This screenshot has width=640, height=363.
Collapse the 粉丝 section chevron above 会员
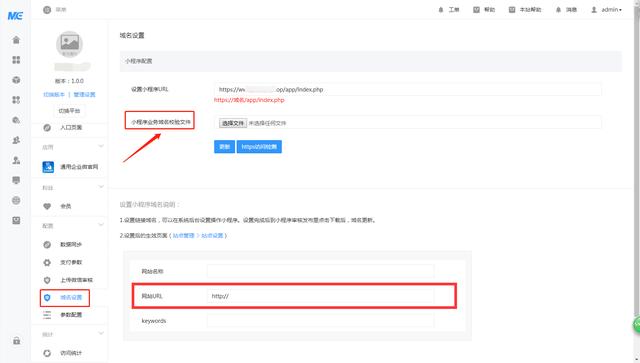pyautogui.click(x=101, y=187)
